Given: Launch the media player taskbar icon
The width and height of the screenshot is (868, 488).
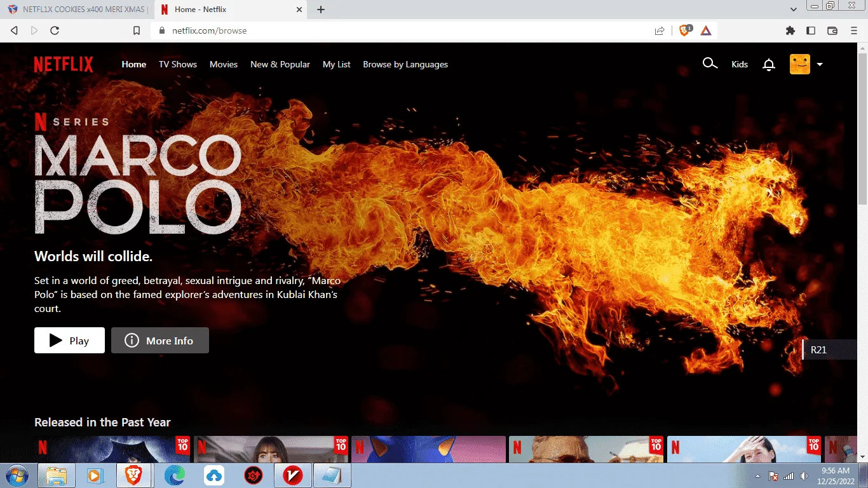Looking at the screenshot, I should 95,475.
